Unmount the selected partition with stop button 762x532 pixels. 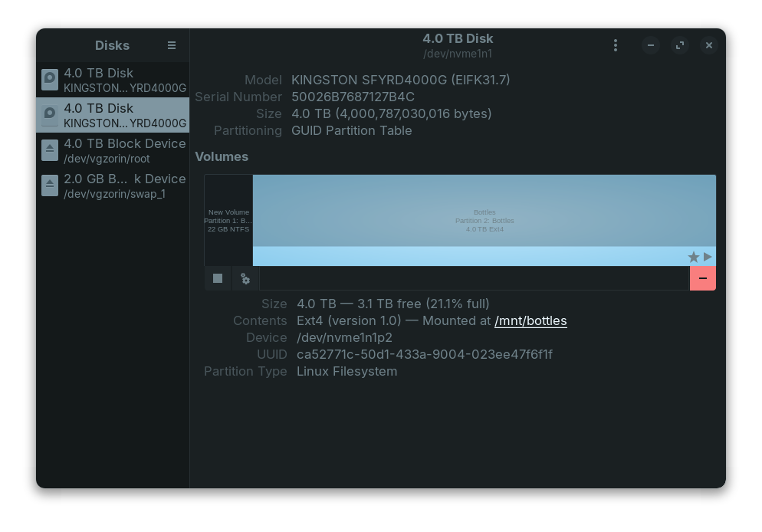[218, 278]
